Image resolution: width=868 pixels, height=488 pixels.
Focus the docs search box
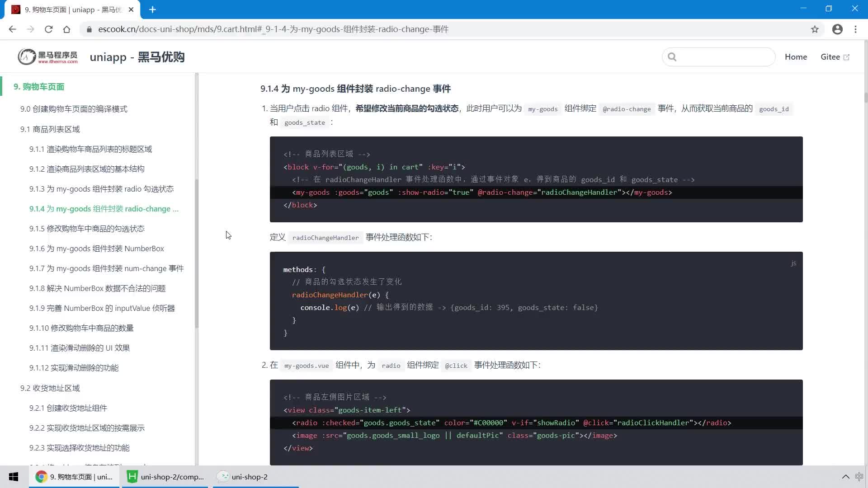[719, 57]
